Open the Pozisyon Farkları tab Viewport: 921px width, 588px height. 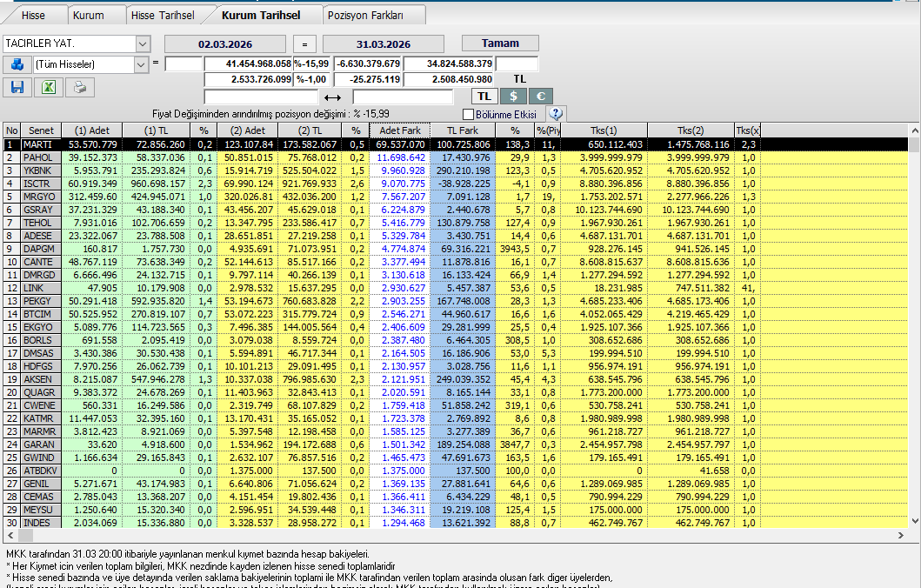click(x=365, y=16)
